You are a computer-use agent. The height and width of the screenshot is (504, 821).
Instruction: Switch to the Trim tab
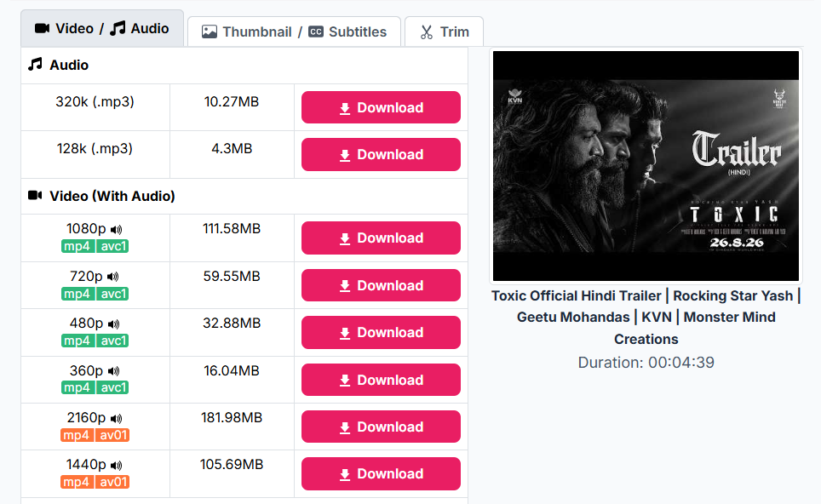click(x=444, y=31)
